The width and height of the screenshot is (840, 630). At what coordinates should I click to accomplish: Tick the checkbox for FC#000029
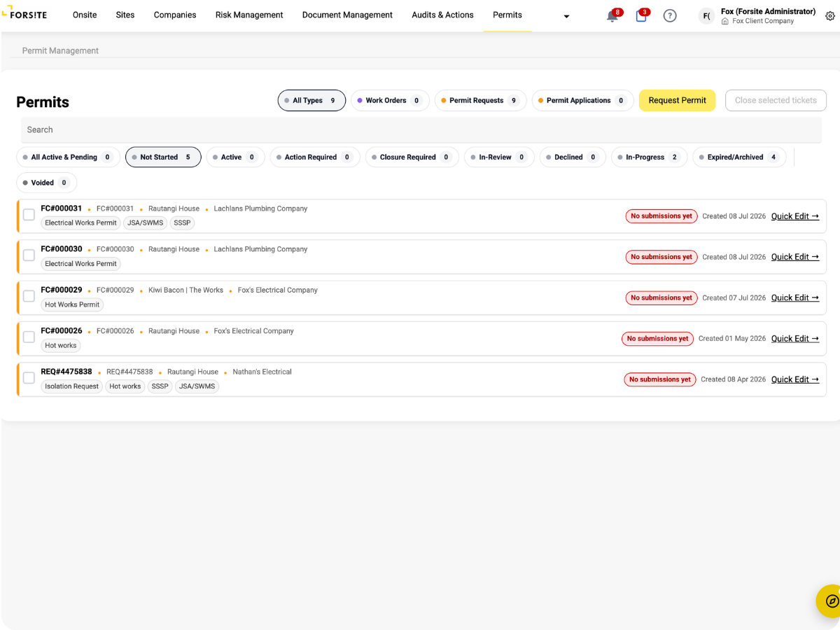pyautogui.click(x=29, y=296)
